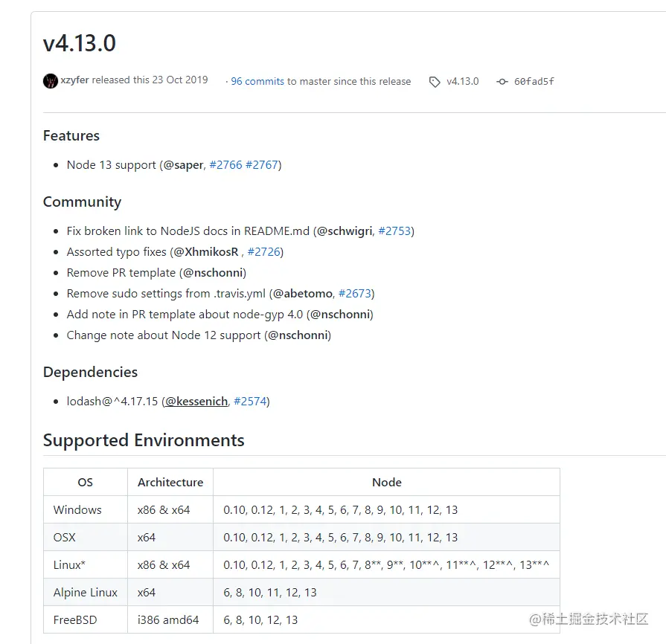
Task: Click the Assorted typo fixes text
Action: 116,252
